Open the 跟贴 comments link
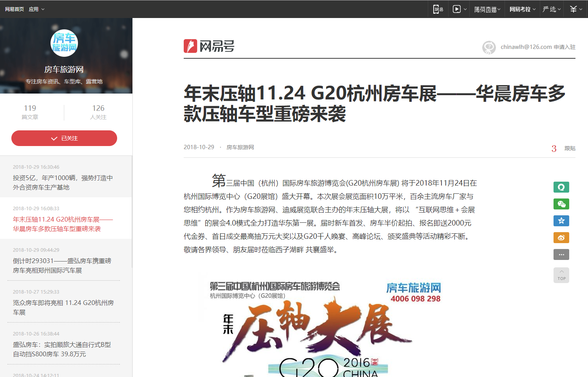Screen dimensions: 588x377 point(570,148)
